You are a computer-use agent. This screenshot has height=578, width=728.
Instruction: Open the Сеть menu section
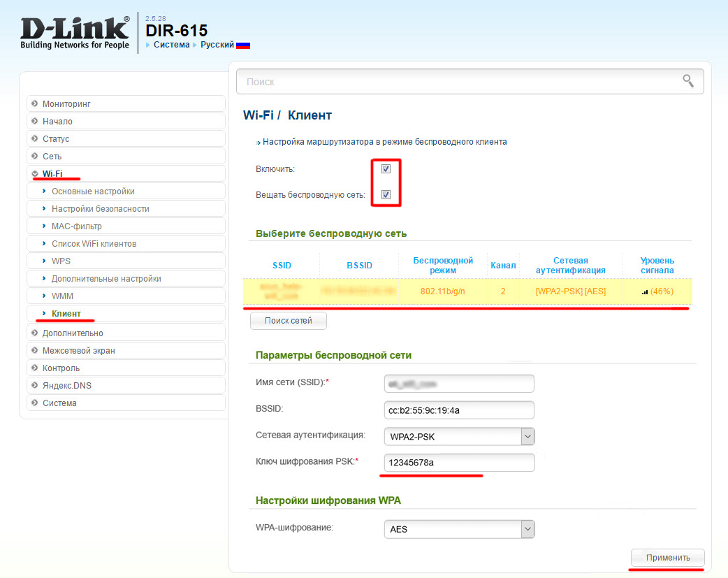(126, 156)
